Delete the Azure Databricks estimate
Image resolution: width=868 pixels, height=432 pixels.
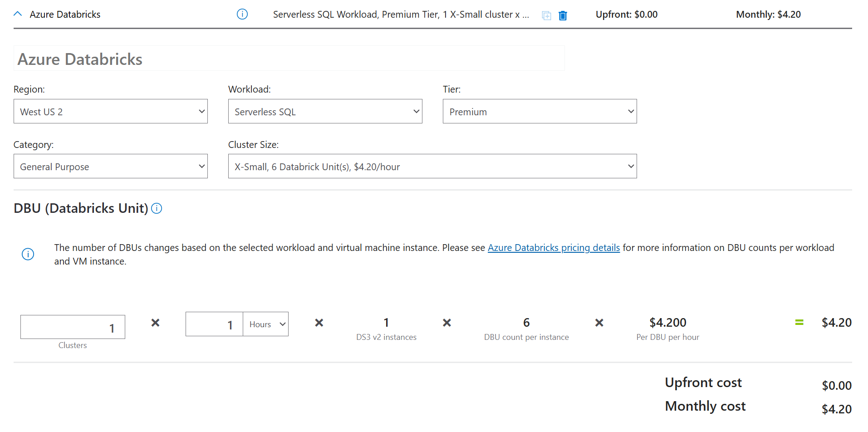(563, 16)
